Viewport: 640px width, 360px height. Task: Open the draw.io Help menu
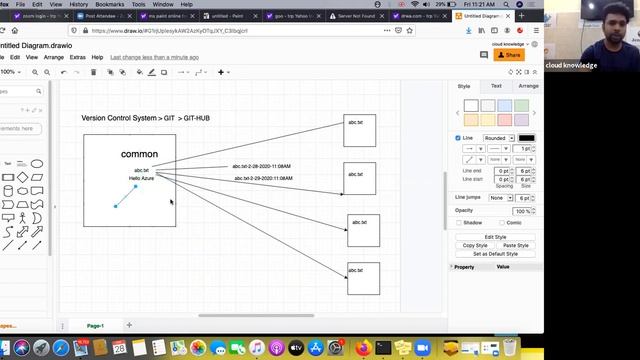coord(97,58)
